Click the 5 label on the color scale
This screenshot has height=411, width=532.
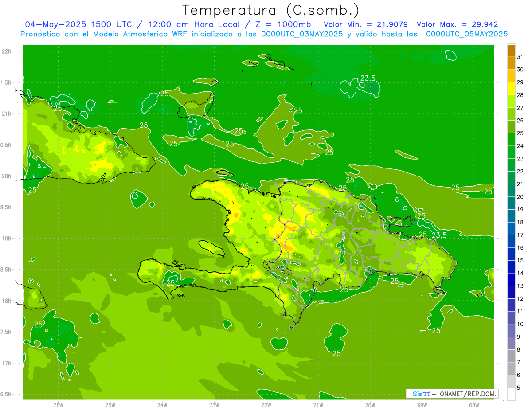pyautogui.click(x=519, y=388)
